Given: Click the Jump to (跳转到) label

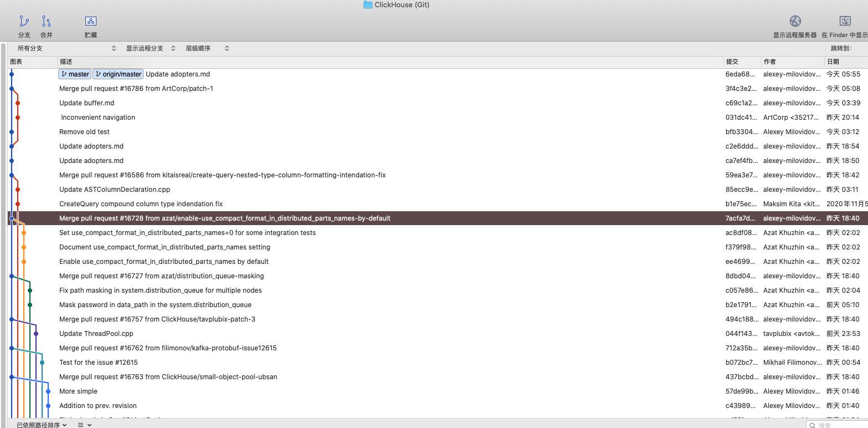Looking at the screenshot, I should click(x=841, y=48).
